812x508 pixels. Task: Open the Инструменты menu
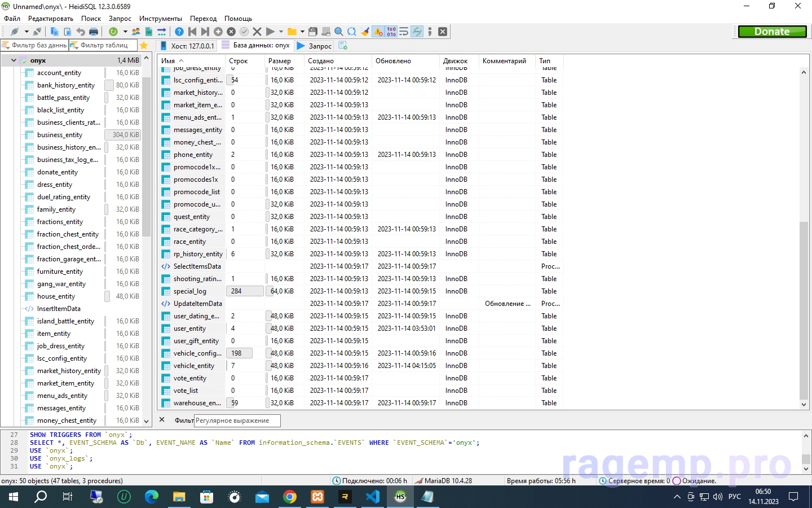(x=160, y=19)
